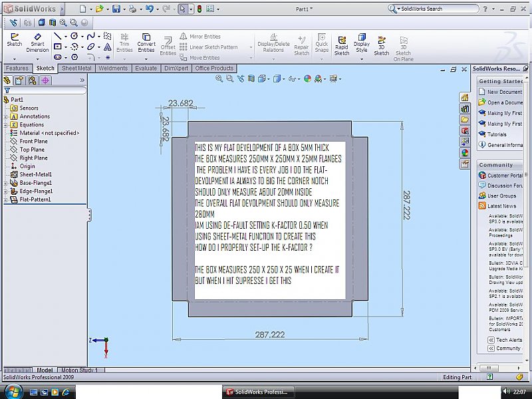The image size is (532, 399).
Task: Click Zoom to Fit in view toolbar
Action: click(x=219, y=78)
